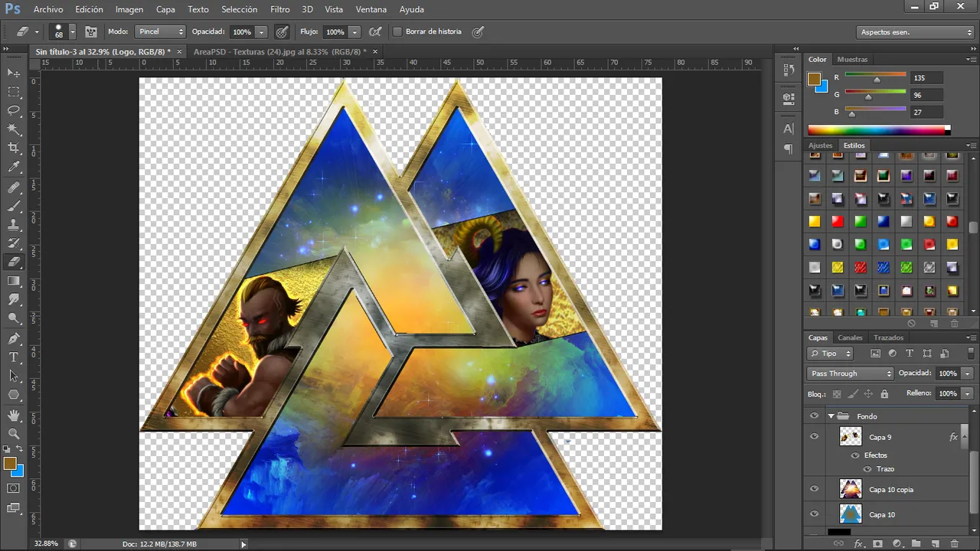
Task: Open the Flujo slider arrow
Action: pyautogui.click(x=354, y=32)
